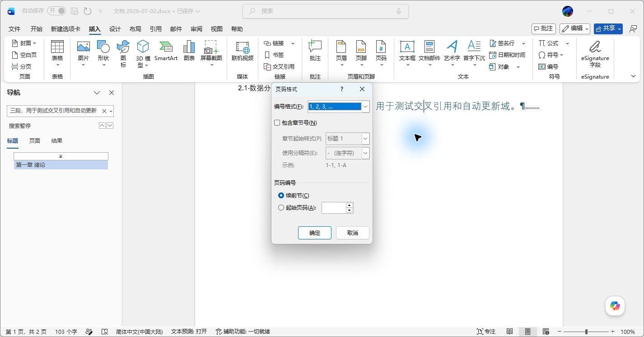The image size is (644, 337).
Task: Toggle AutoSave switch
Action: pos(56,11)
